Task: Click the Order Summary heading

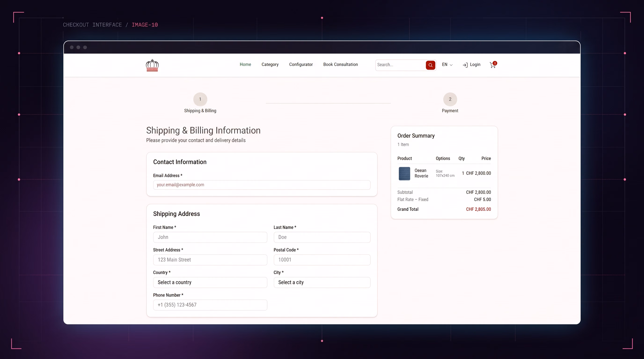Action: (416, 136)
